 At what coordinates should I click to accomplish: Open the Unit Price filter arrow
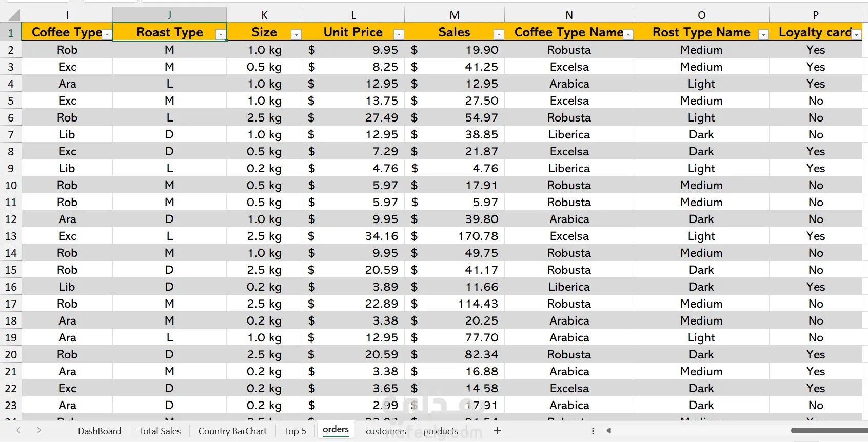(399, 34)
